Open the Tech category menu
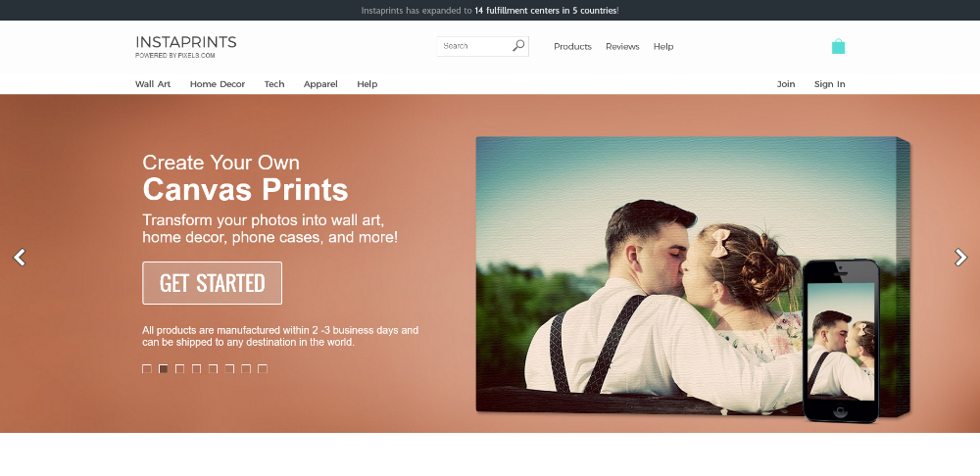Screen dimensions: 980x476 [x=274, y=84]
